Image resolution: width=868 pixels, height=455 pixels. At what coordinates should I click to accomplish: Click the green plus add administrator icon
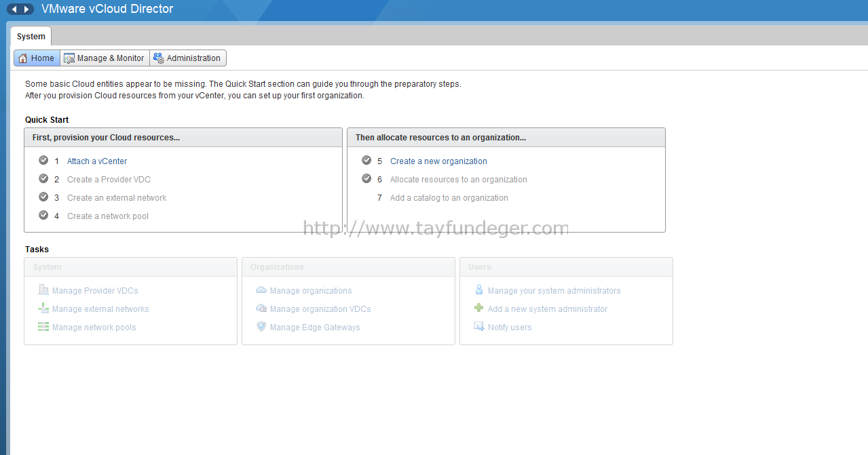click(x=479, y=309)
